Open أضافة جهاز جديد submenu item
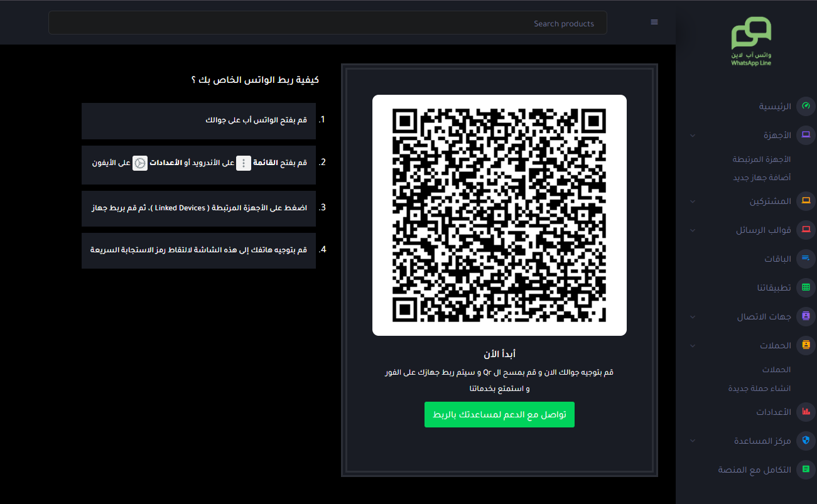Viewport: 817px width, 504px height. (x=762, y=178)
